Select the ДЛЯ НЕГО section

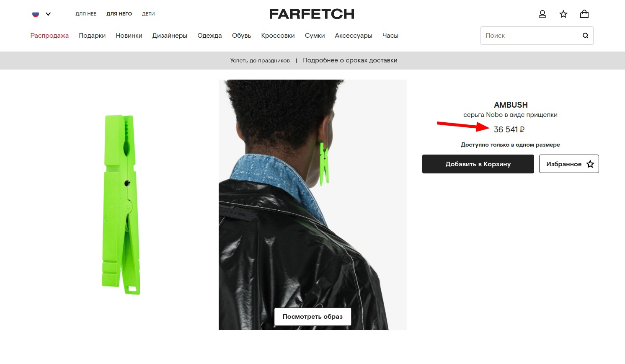click(119, 14)
